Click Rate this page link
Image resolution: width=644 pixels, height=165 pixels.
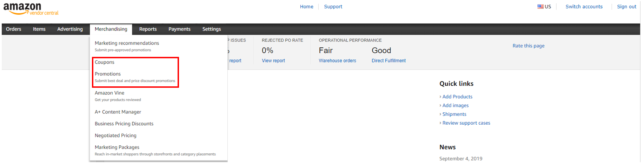tap(529, 46)
